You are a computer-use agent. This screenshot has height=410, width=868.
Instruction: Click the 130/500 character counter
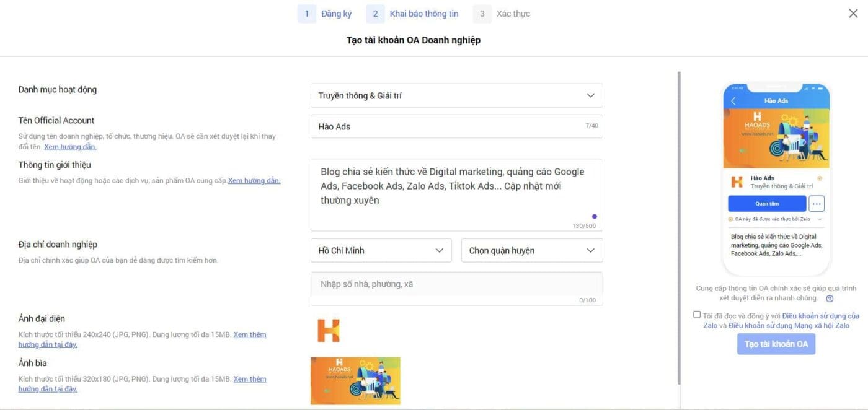(x=583, y=226)
